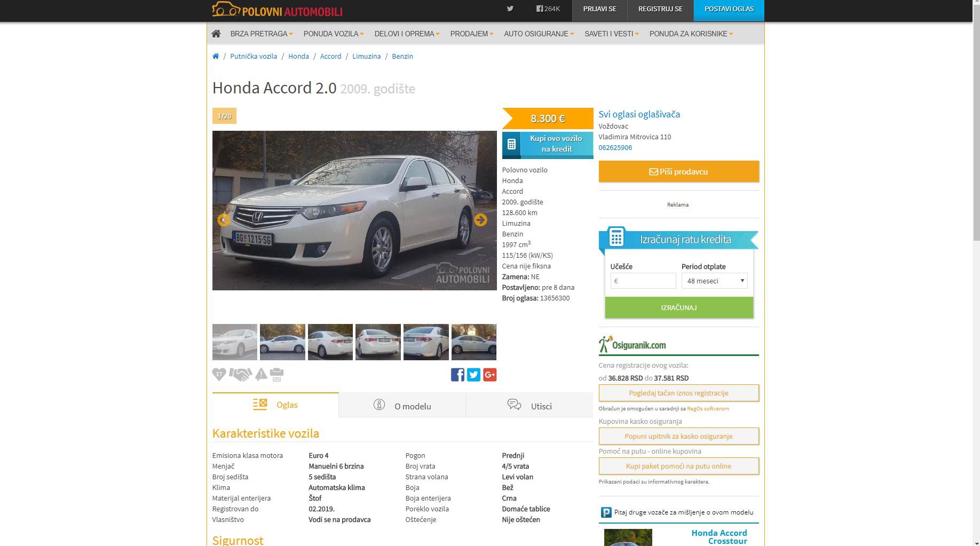Expand the PONUDA ZA KORISNIKE menu
The width and height of the screenshot is (980, 546).
[691, 34]
